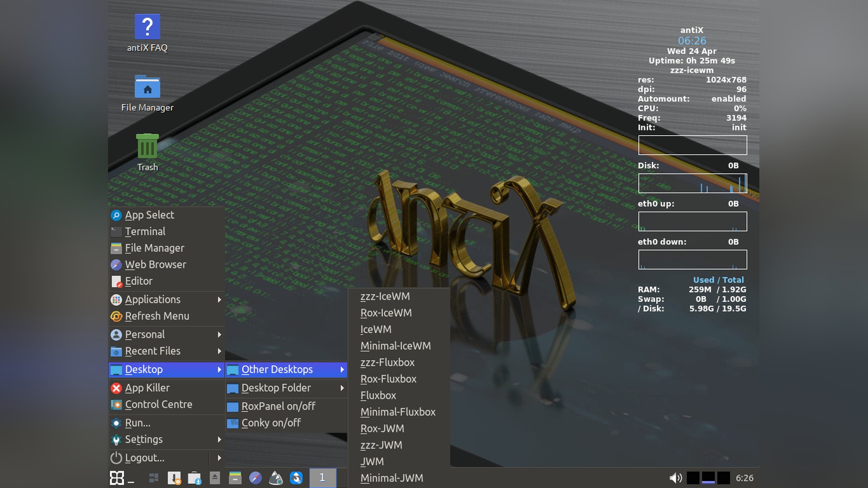
Task: Open the package installer briefcase icon in taskbar
Action: [x=194, y=478]
